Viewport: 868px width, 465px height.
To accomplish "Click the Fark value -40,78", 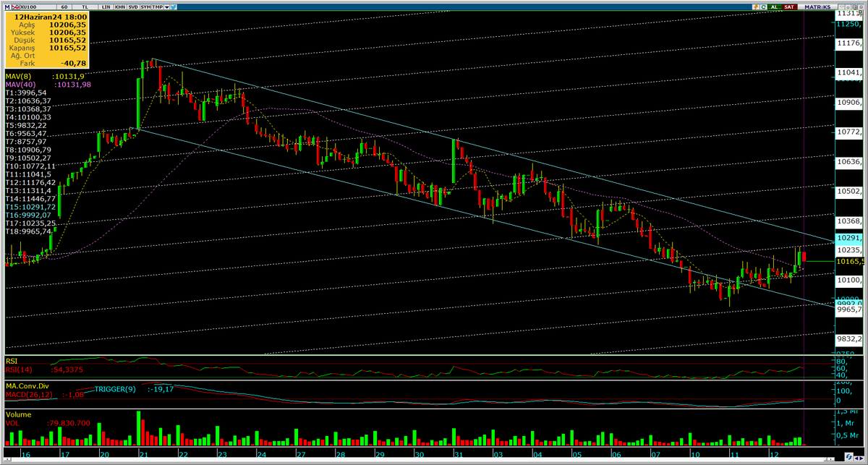I will coord(74,64).
